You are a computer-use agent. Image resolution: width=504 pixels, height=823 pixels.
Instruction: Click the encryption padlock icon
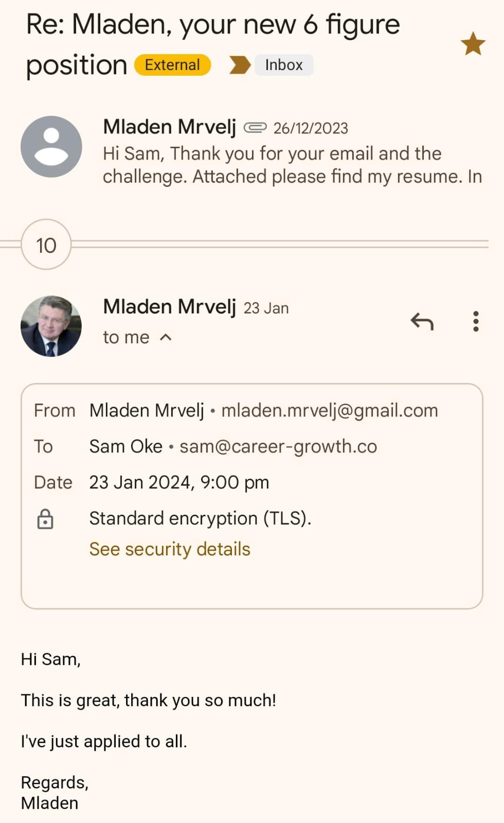[x=45, y=519]
